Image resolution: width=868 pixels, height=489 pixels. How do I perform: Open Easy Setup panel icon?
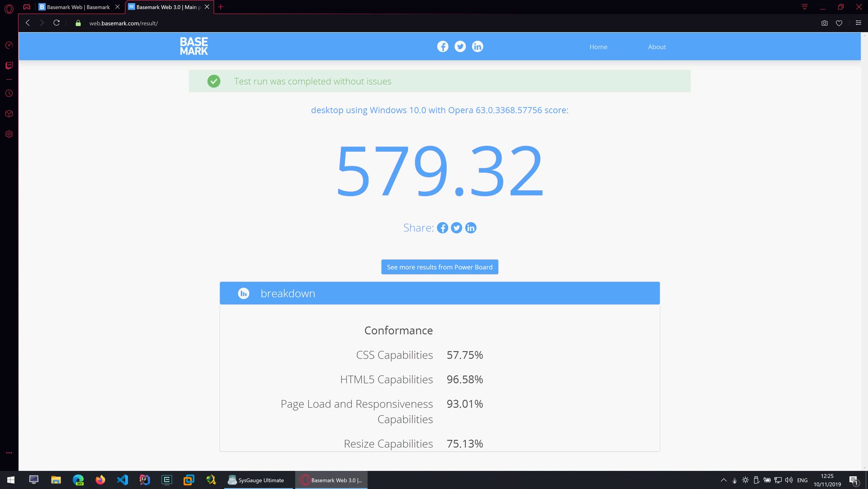tap(858, 23)
